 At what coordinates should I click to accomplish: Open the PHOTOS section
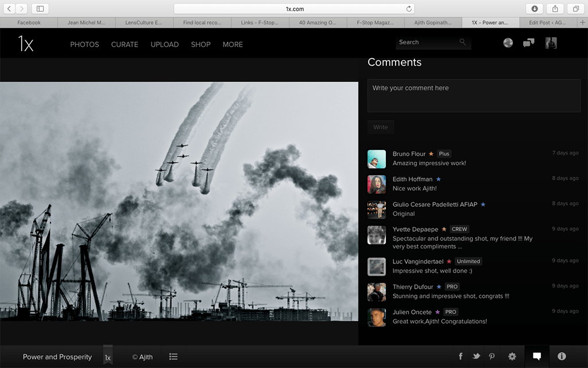click(x=84, y=44)
